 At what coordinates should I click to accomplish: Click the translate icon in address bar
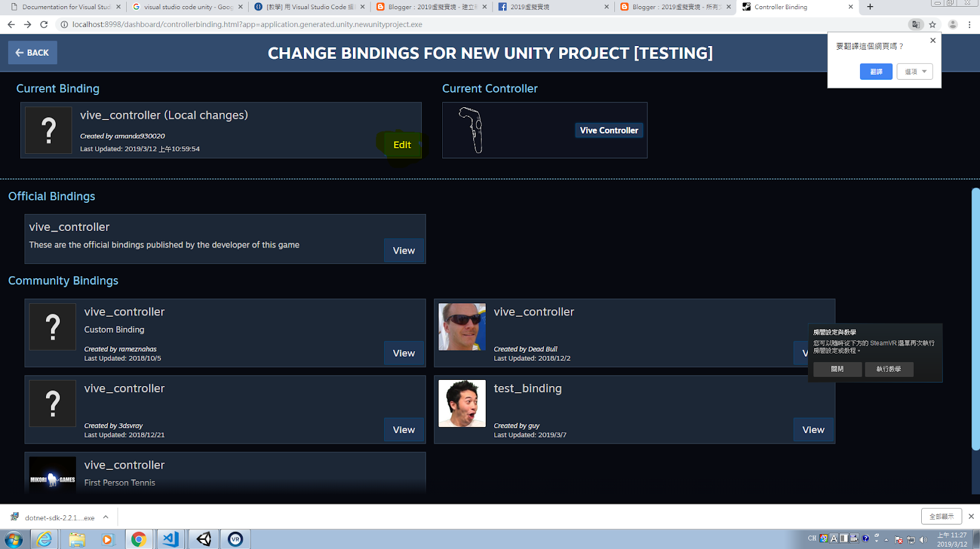point(916,25)
